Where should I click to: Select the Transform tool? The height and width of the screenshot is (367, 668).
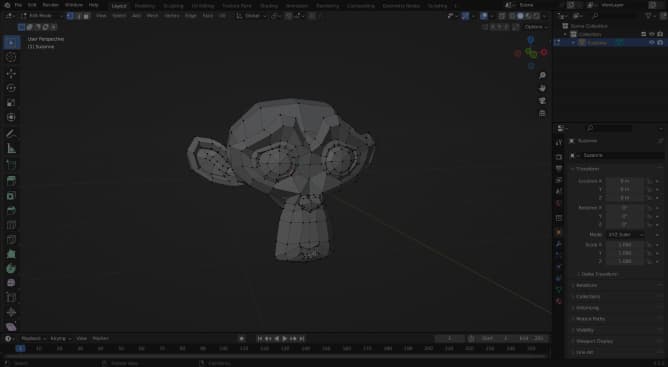11,117
